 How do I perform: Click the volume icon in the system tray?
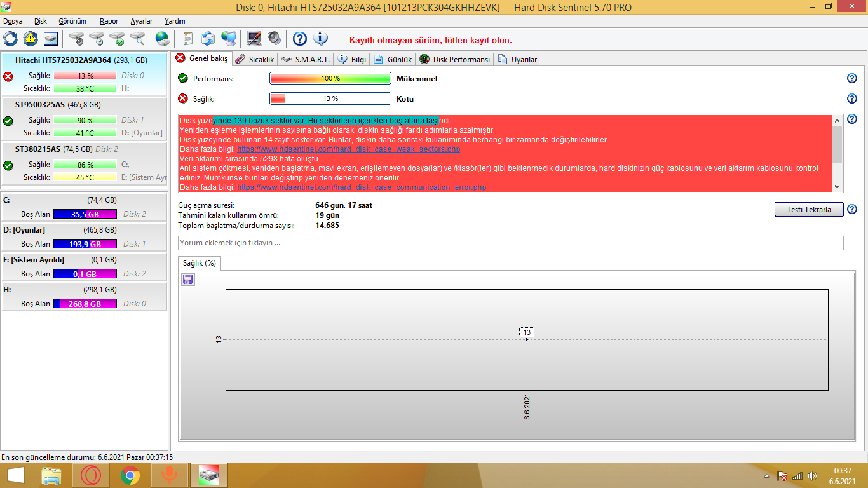coord(811,476)
